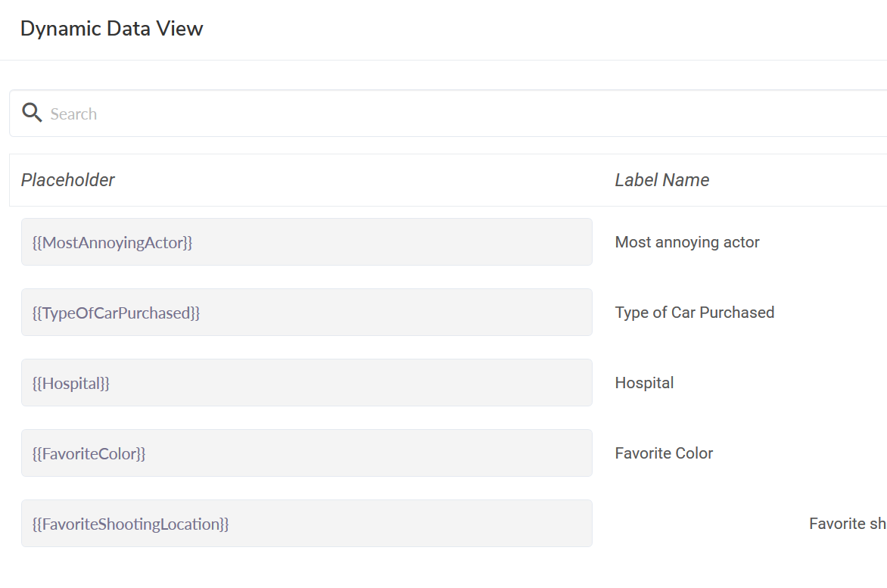The height and width of the screenshot is (588, 887).
Task: Select the {{TypeOfCarPurchased}} placeholder field
Action: 307,313
